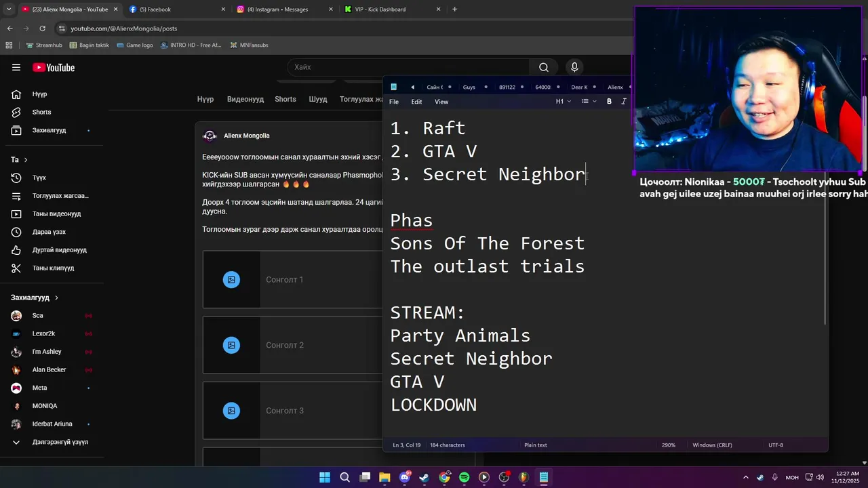Open Notepad Edit menu
The width and height of the screenshot is (868, 488).
click(x=416, y=102)
